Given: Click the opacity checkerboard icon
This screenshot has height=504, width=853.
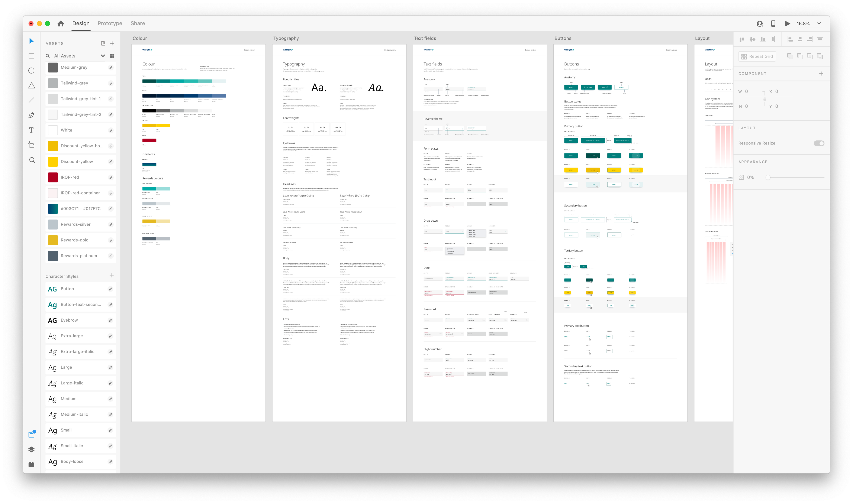Looking at the screenshot, I should coord(741,177).
